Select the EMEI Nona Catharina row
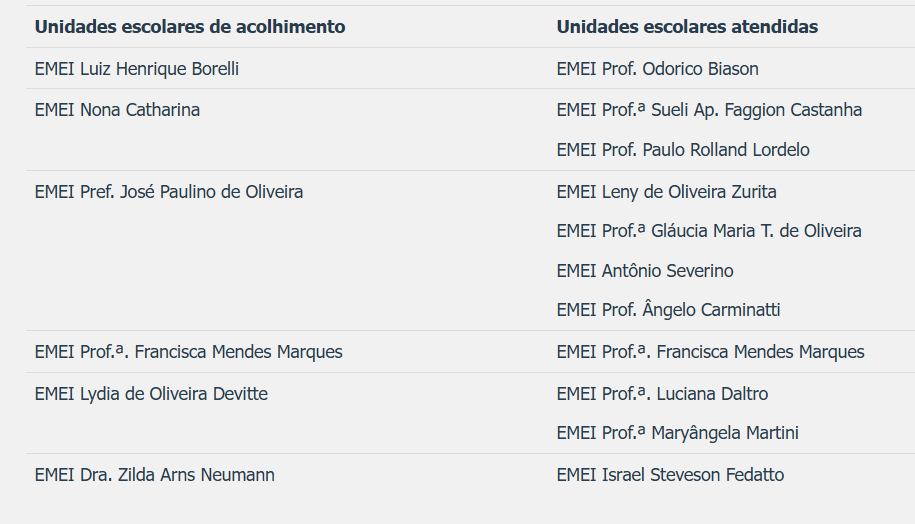Image resolution: width=915 pixels, height=524 pixels. [117, 110]
